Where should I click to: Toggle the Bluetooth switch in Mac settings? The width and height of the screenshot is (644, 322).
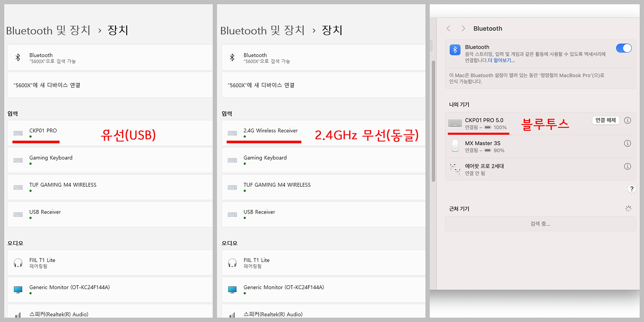(x=623, y=48)
